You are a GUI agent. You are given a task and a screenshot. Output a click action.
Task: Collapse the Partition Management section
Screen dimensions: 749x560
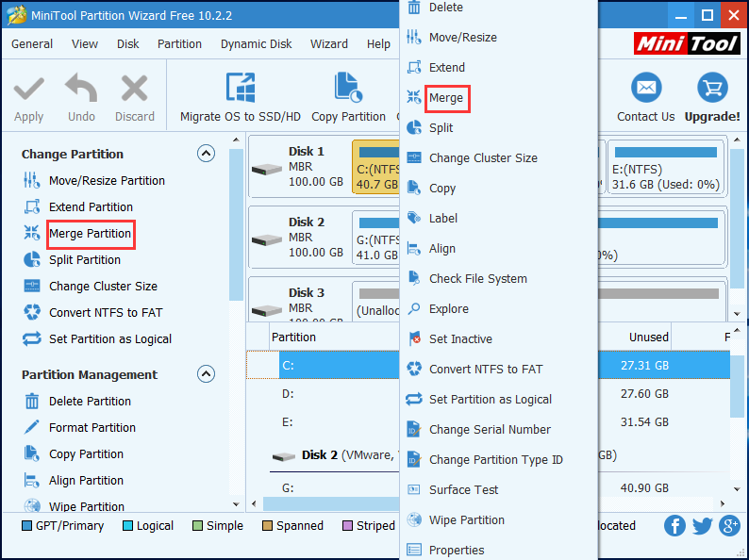click(x=206, y=374)
